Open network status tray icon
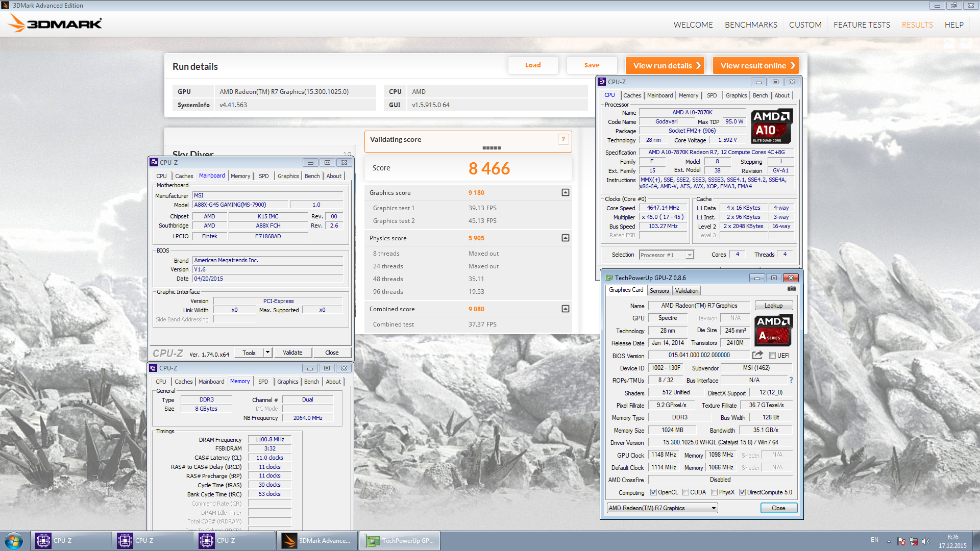Viewport: 980px width, 551px height. (914, 541)
